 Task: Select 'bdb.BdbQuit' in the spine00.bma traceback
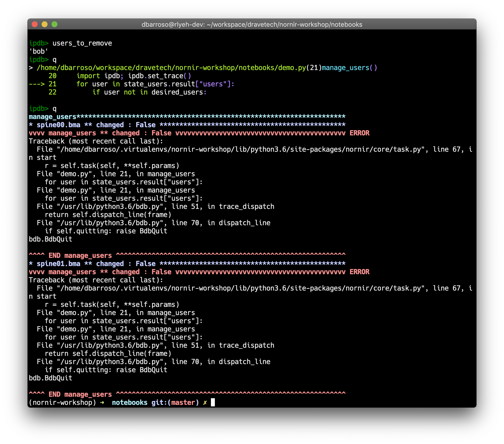pyautogui.click(x=50, y=239)
